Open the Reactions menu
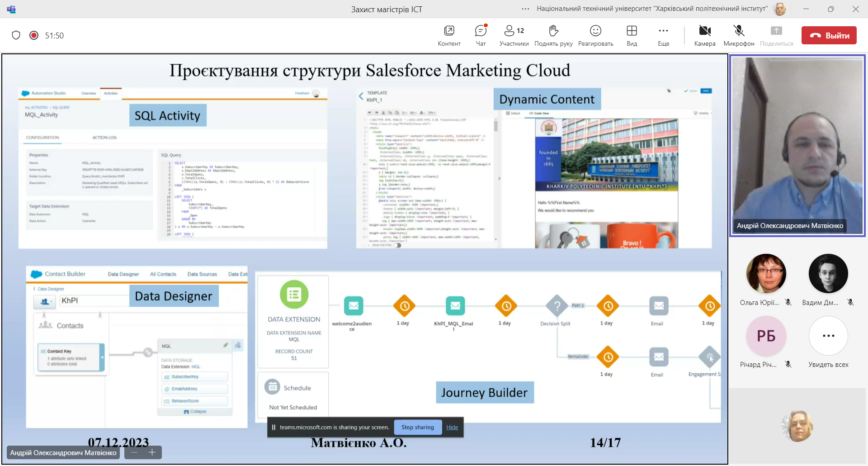868x466 pixels. pos(595,35)
